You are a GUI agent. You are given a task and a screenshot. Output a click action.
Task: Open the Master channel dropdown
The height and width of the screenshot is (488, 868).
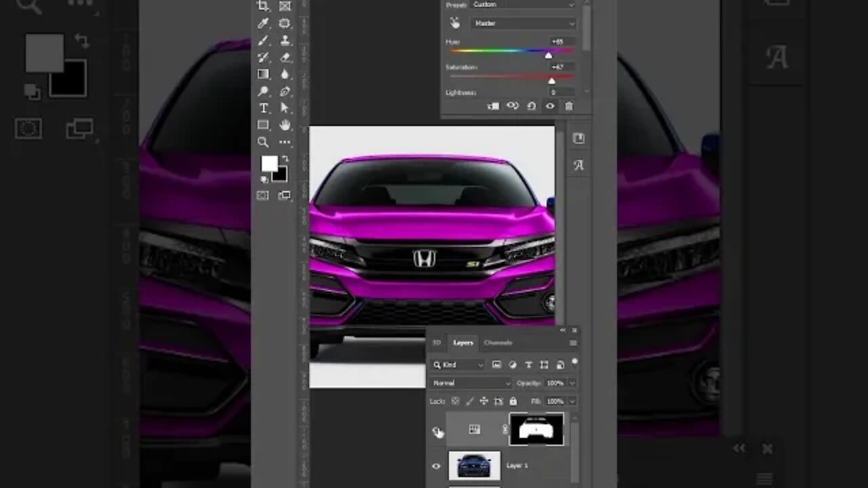click(524, 23)
